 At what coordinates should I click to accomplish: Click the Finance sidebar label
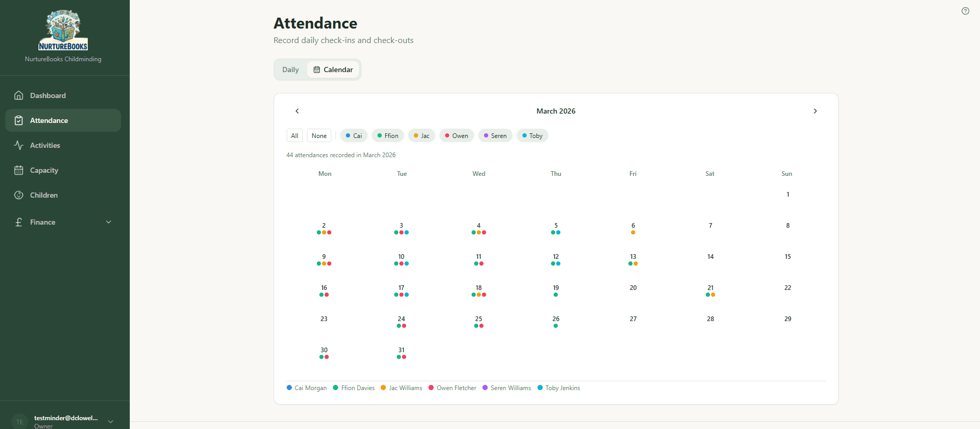(43, 222)
